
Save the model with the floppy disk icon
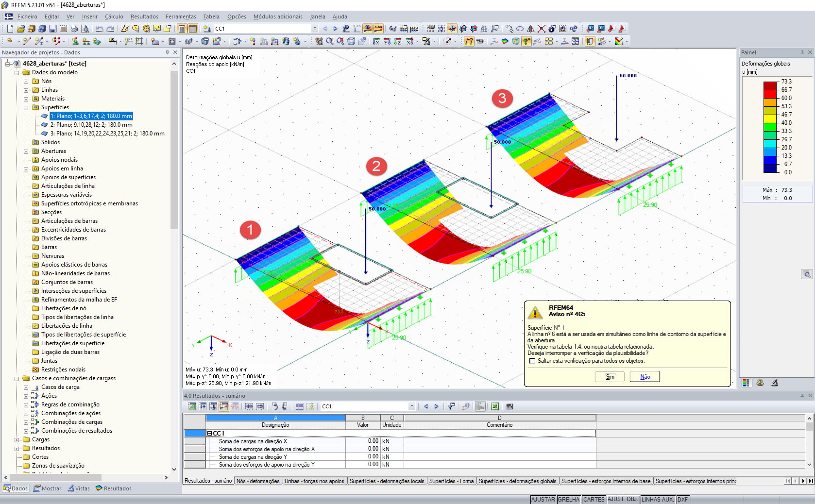pos(53,29)
